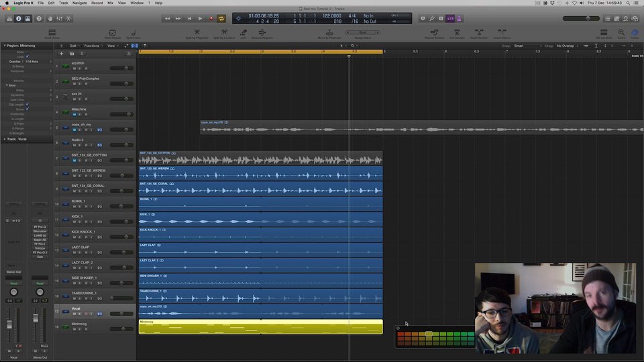Image resolution: width=644 pixels, height=362 pixels.
Task: Click the Join regions toolbar icon
Action: click(243, 34)
